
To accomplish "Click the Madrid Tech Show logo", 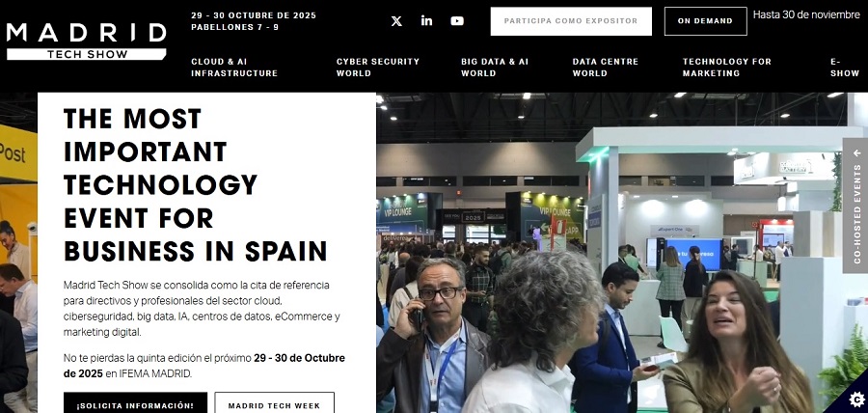I will (87, 41).
